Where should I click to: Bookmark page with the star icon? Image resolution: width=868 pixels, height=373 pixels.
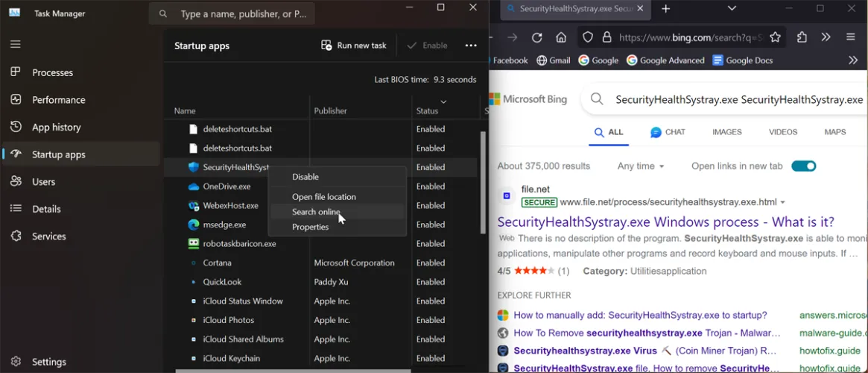[x=775, y=37]
